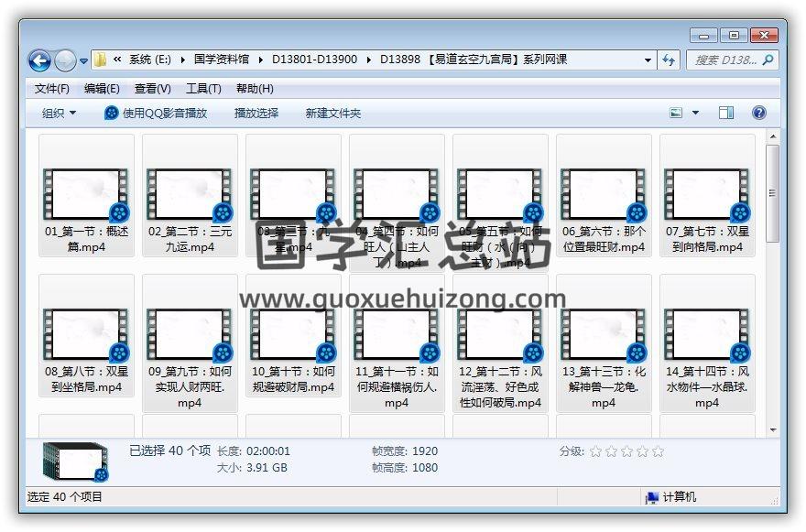Click the search magnifier icon
Viewport: 806px width, 532px height.
click(768, 60)
